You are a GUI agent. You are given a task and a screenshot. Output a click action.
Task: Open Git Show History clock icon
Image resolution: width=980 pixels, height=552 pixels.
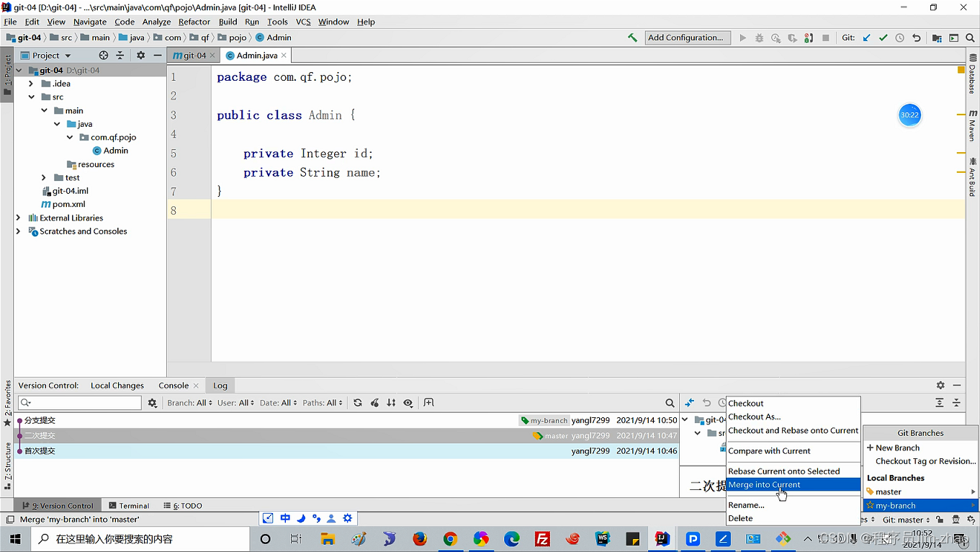899,37
